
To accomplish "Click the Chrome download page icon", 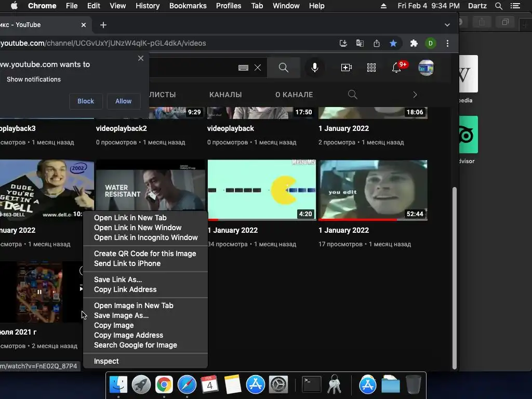I will (343, 43).
